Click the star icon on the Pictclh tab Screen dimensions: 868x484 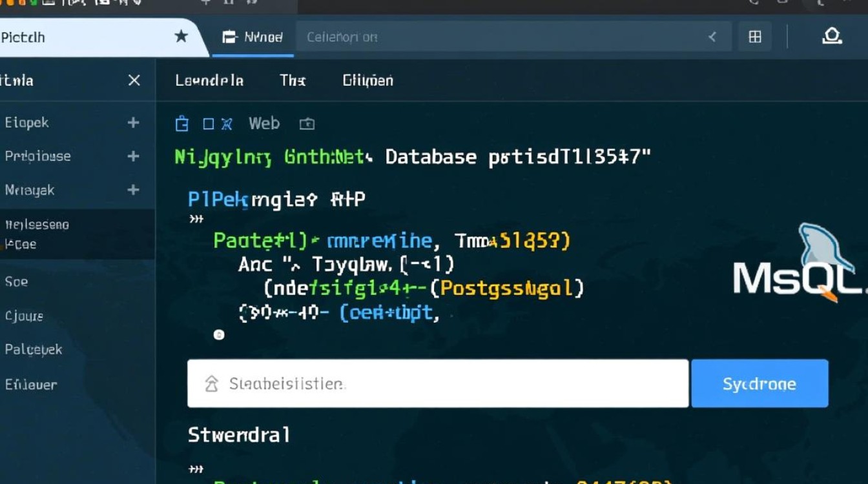pyautogui.click(x=181, y=37)
